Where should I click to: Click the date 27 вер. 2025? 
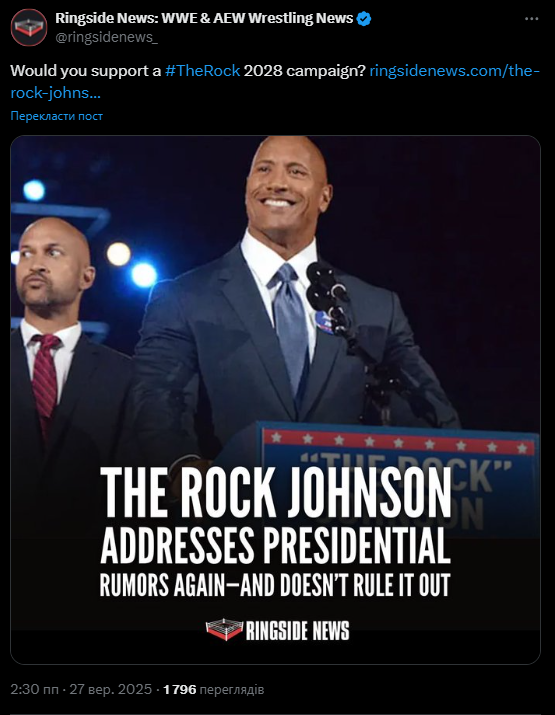(x=111, y=689)
